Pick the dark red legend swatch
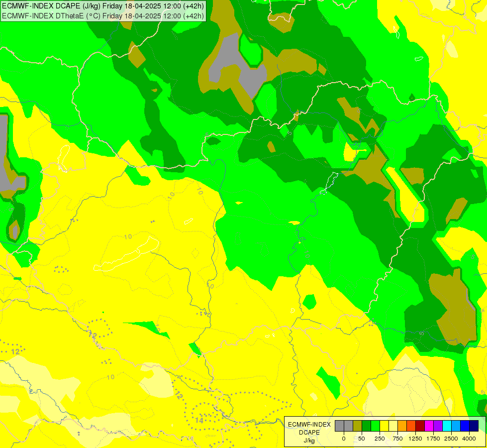This screenshot has height=448, width=487. pos(420,426)
